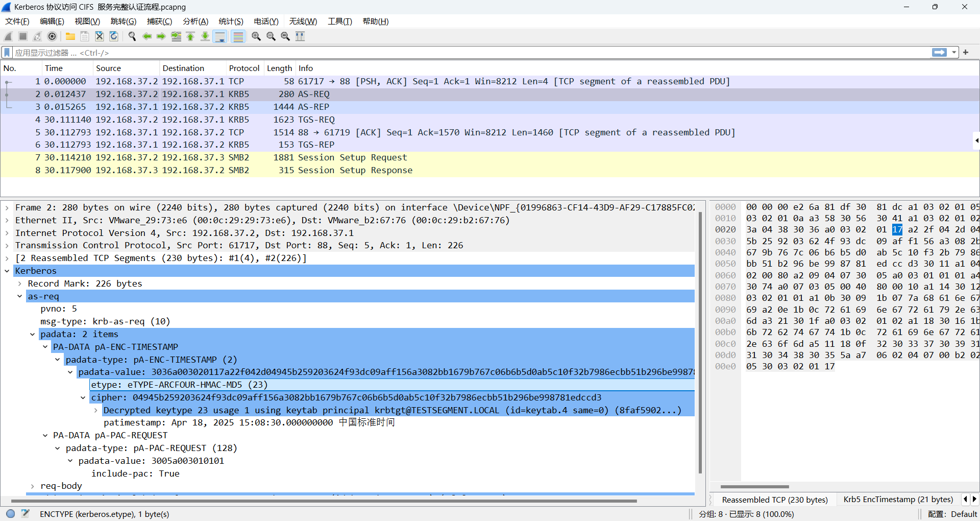Viewport: 980px width, 521px height.
Task: Zoom out main window text
Action: coord(271,36)
